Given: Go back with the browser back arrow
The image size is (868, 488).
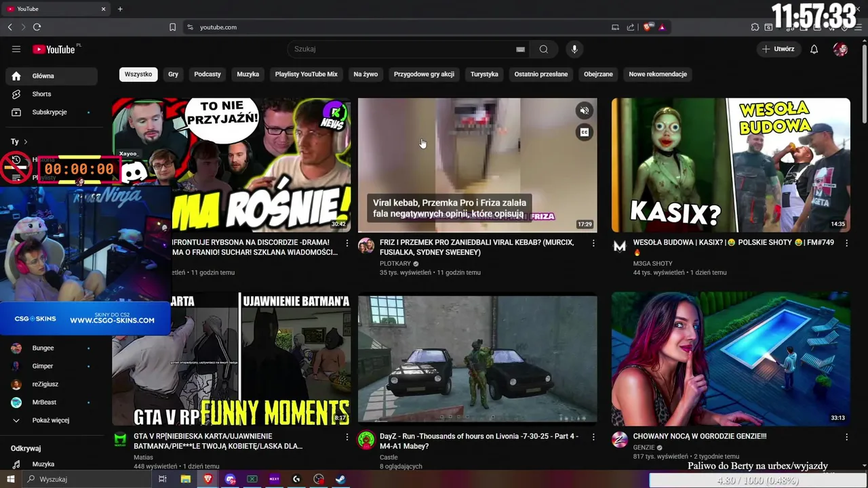Looking at the screenshot, I should [x=9, y=27].
